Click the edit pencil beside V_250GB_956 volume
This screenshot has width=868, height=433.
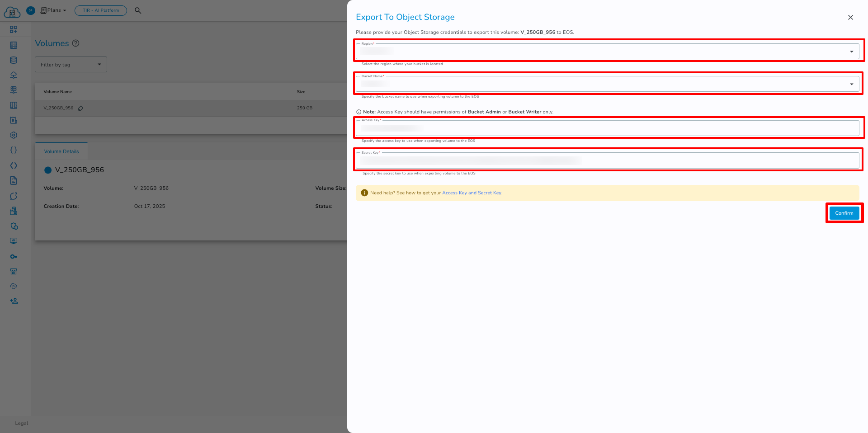point(81,108)
